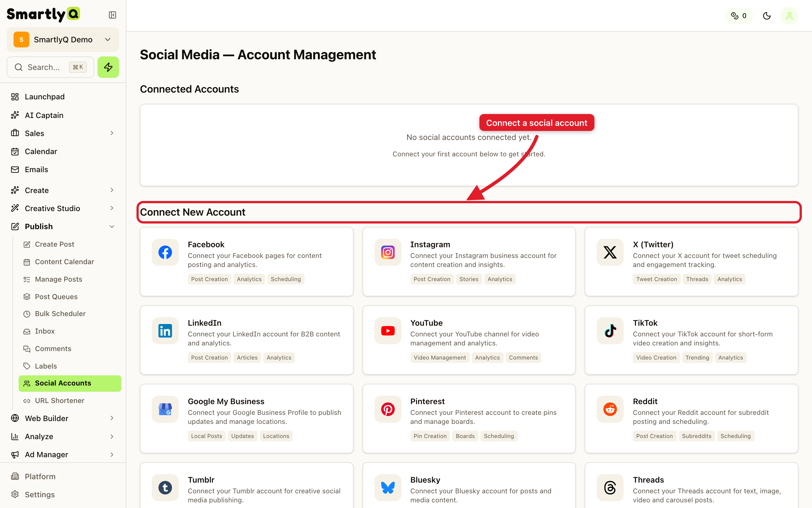Click the YouTube card title

click(427, 323)
